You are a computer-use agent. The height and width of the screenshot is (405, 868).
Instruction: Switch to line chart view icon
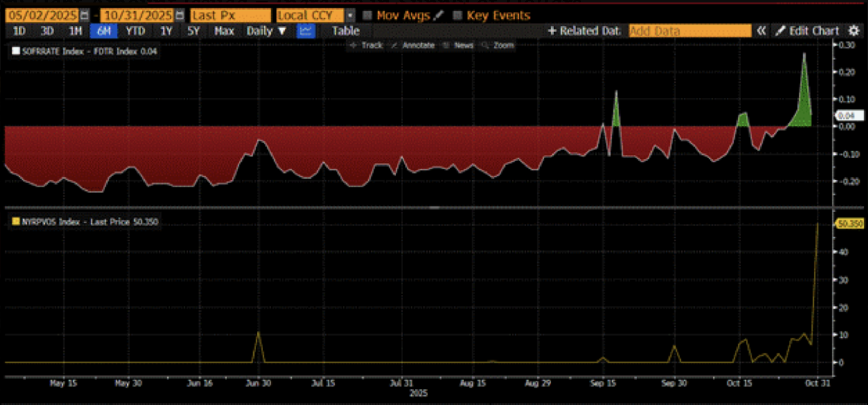pyautogui.click(x=305, y=31)
